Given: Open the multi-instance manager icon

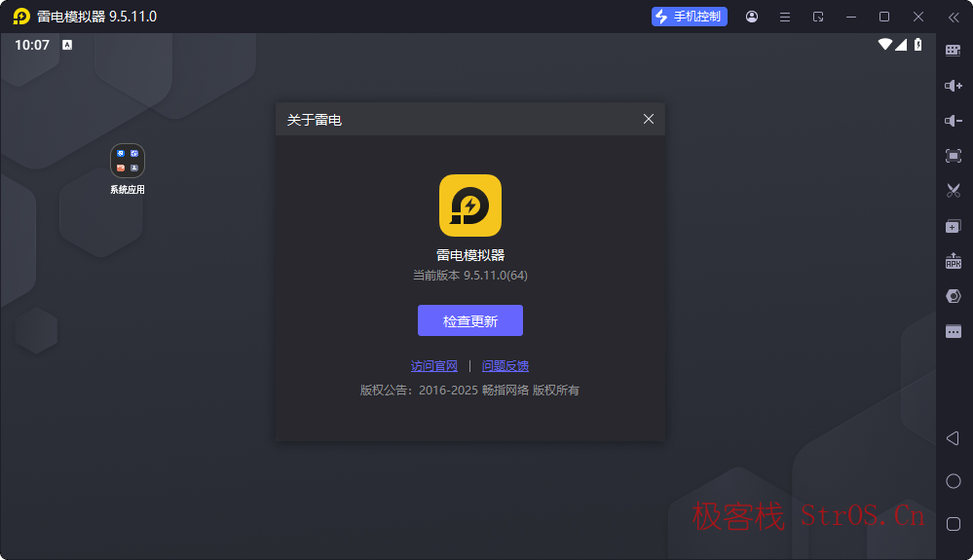Looking at the screenshot, I should point(954,226).
